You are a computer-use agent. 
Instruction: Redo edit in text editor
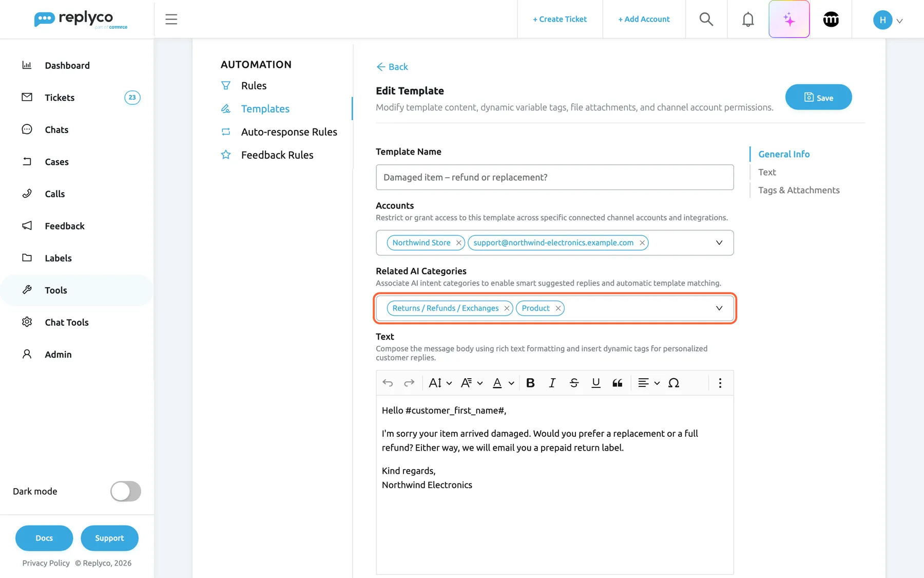pos(409,383)
